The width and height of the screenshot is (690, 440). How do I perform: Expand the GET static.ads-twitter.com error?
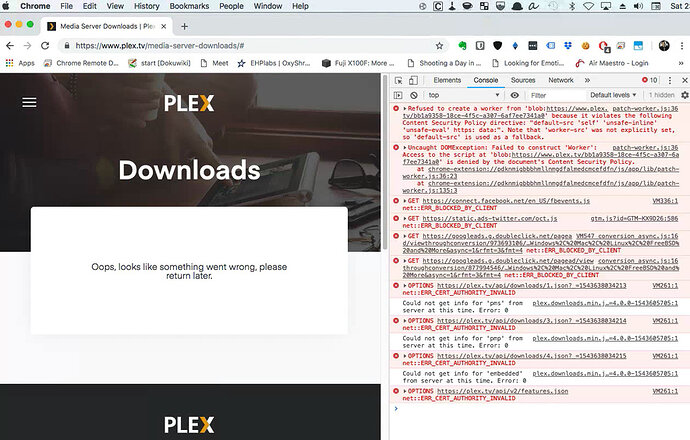point(405,218)
